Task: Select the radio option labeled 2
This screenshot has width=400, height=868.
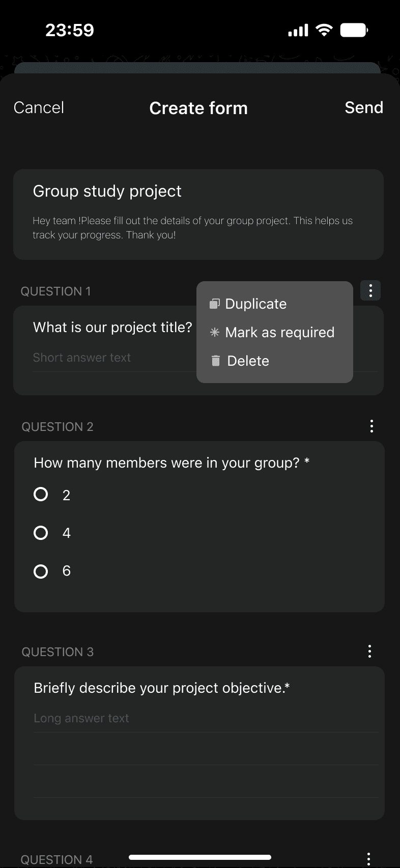Action: click(41, 495)
